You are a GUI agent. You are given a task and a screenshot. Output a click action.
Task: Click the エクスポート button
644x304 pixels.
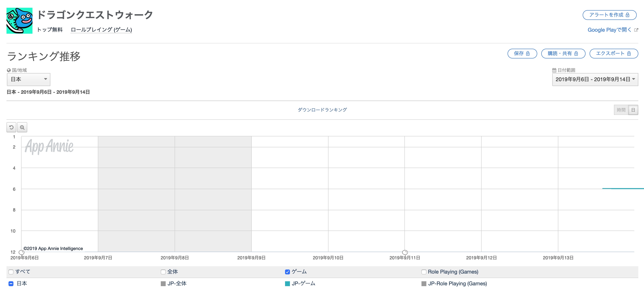614,53
